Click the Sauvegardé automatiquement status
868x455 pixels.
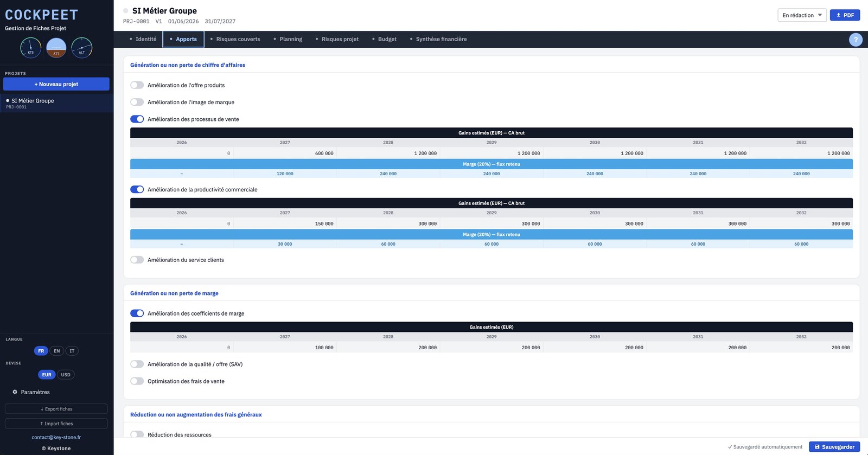point(765,447)
